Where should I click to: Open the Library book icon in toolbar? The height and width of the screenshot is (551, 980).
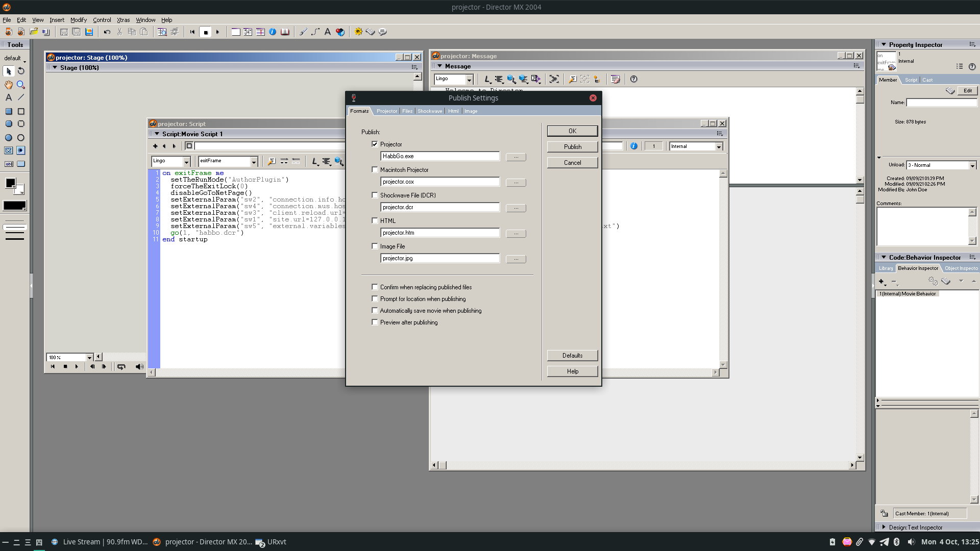pyautogui.click(x=285, y=32)
